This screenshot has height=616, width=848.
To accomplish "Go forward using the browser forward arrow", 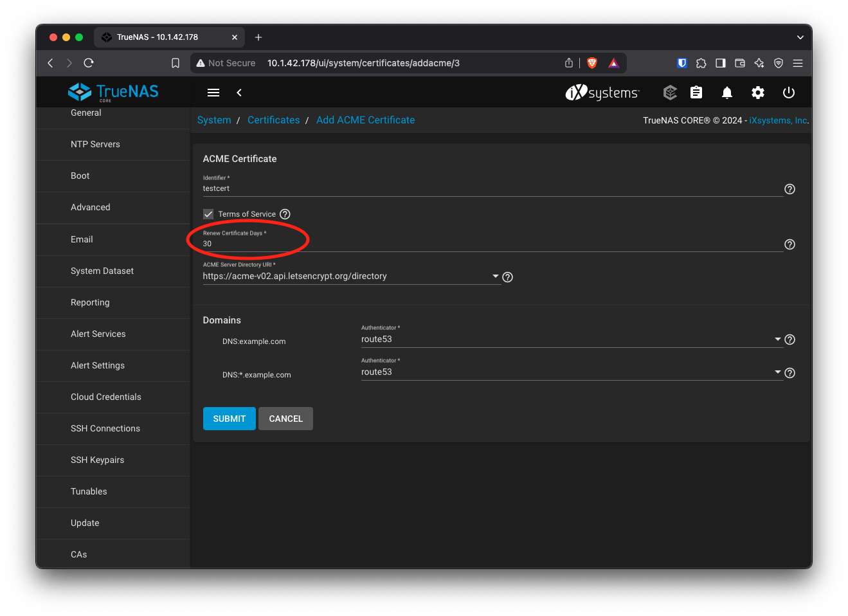I will pyautogui.click(x=69, y=63).
